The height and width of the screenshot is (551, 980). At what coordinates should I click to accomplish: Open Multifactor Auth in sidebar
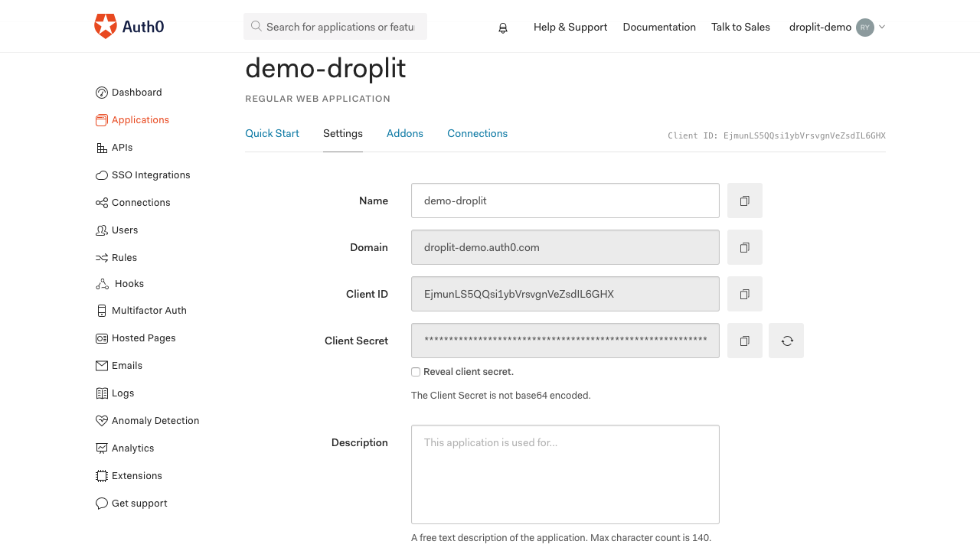(149, 311)
